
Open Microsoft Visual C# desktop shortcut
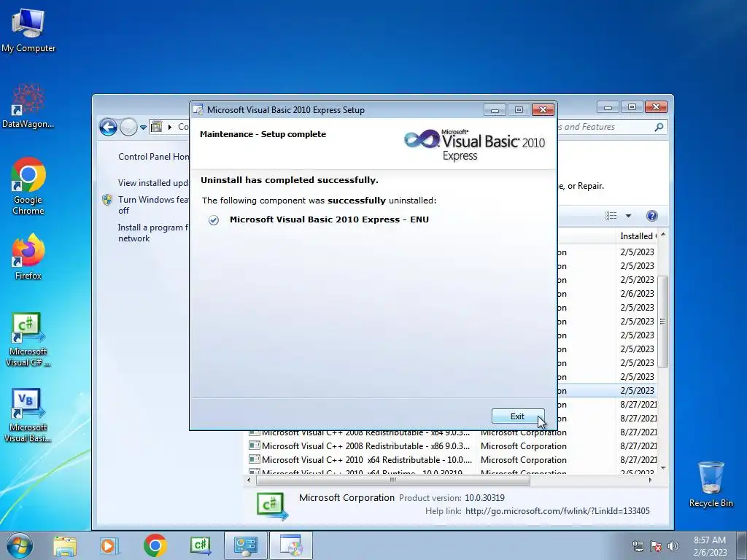pos(28,340)
